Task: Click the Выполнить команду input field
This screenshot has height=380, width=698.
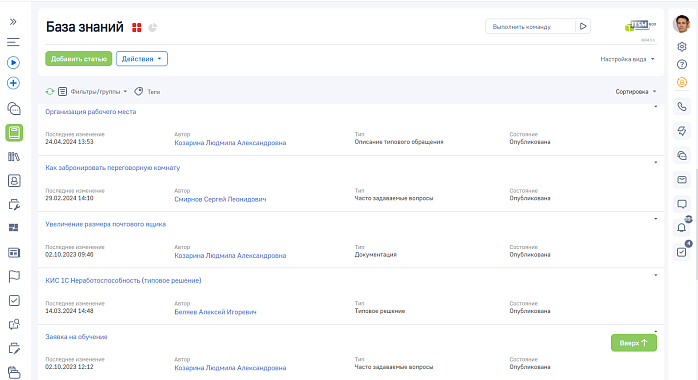Action: pyautogui.click(x=530, y=27)
